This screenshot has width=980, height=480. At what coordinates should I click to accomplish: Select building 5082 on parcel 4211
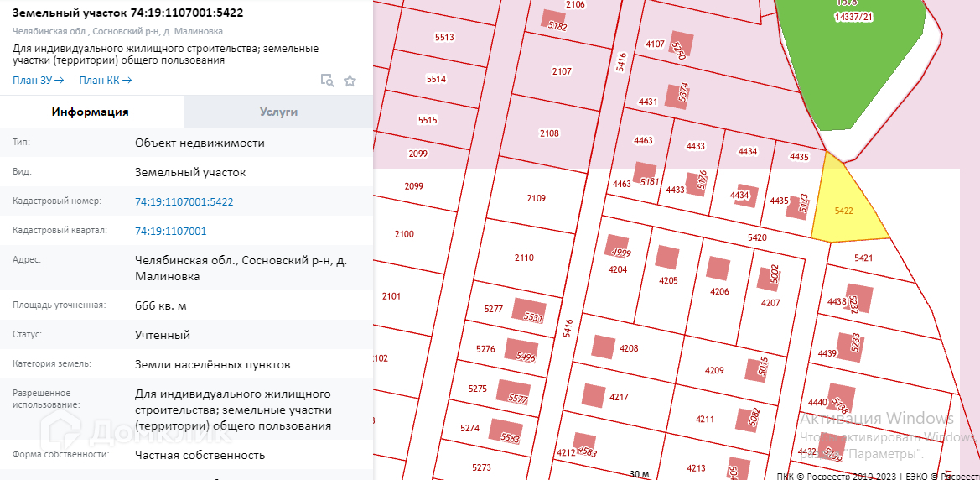[x=748, y=419]
